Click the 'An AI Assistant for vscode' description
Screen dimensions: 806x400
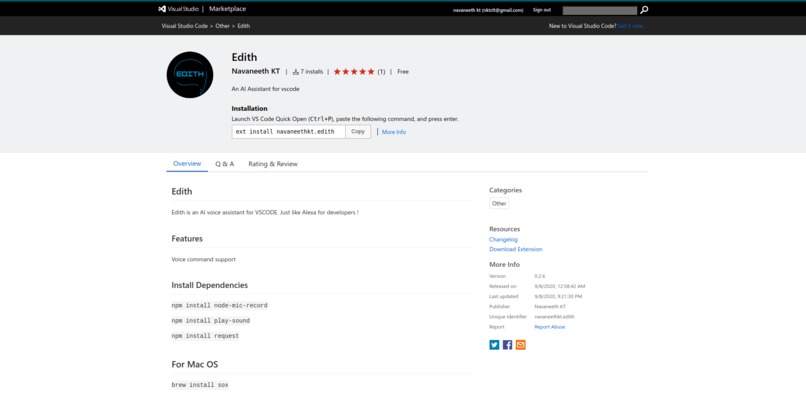265,89
